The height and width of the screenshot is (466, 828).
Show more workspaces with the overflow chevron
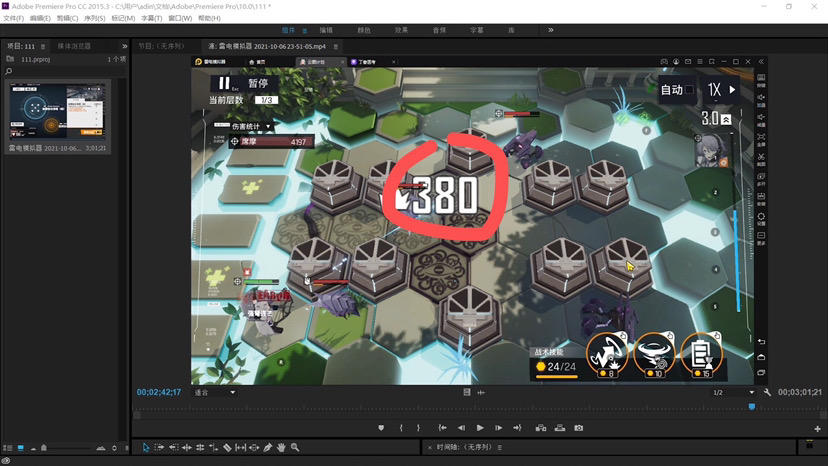click(551, 30)
